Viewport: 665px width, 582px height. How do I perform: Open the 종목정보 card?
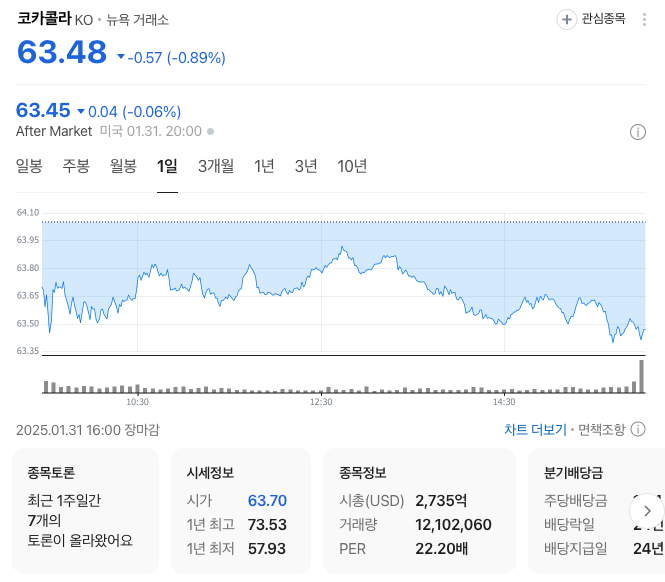pyautogui.click(x=419, y=511)
